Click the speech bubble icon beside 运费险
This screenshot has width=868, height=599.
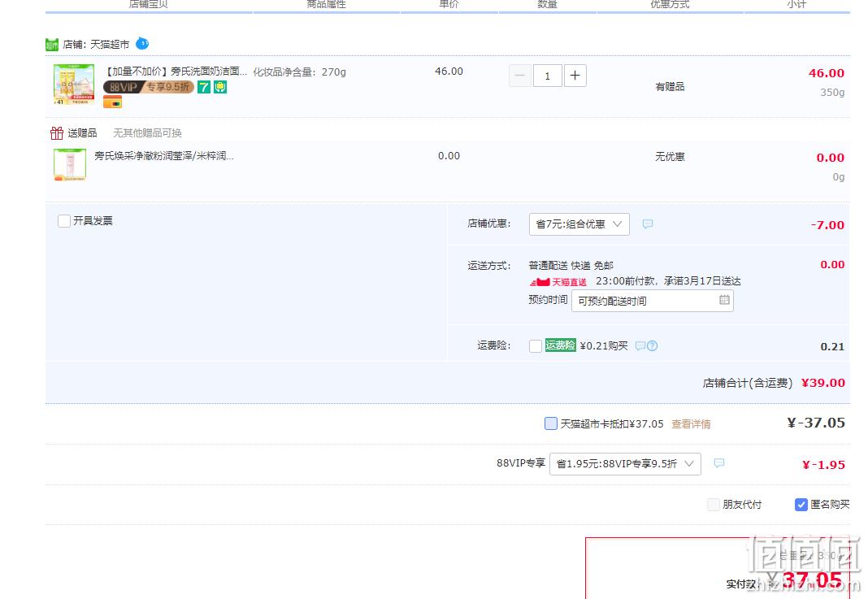(640, 346)
